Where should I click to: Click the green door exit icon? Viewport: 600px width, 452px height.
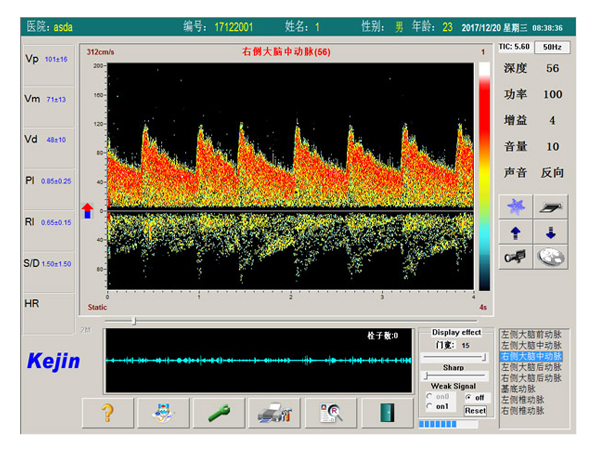point(386,412)
